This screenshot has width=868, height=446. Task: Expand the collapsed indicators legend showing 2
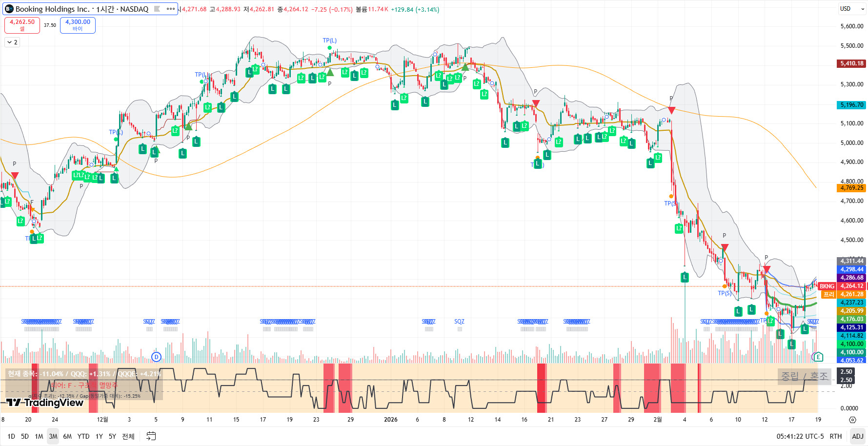[12, 42]
